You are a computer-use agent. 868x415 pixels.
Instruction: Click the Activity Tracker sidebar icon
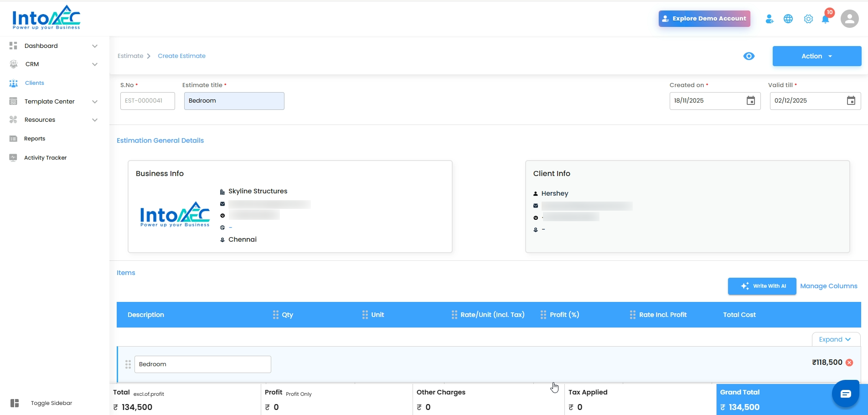coord(13,157)
